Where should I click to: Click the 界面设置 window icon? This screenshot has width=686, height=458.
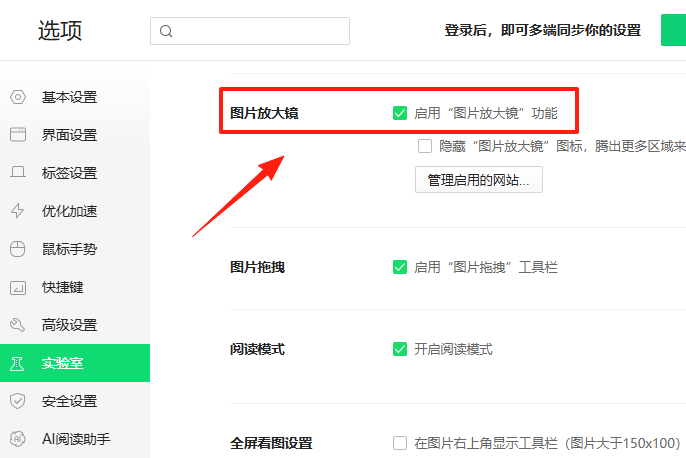[x=18, y=135]
